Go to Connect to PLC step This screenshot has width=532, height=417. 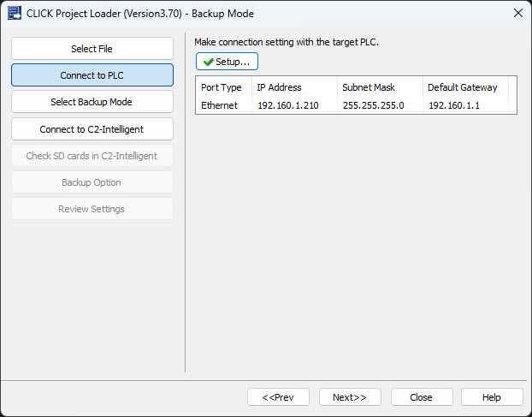[x=92, y=75]
